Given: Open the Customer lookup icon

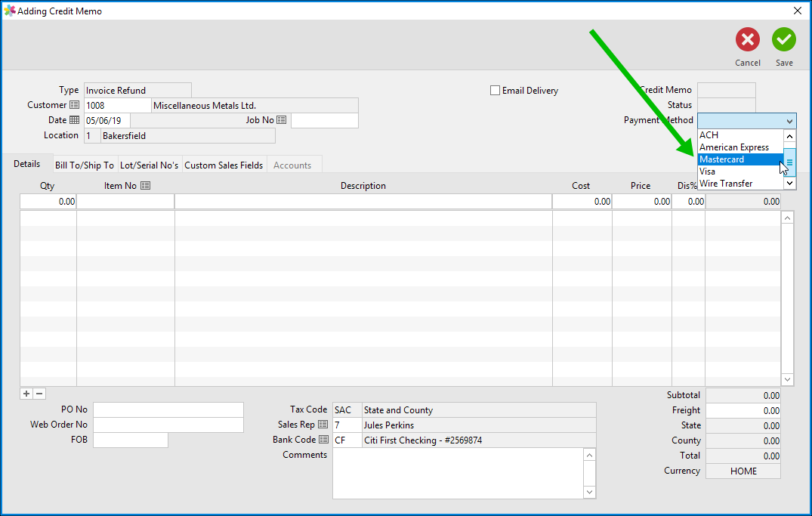Looking at the screenshot, I should 75,105.
